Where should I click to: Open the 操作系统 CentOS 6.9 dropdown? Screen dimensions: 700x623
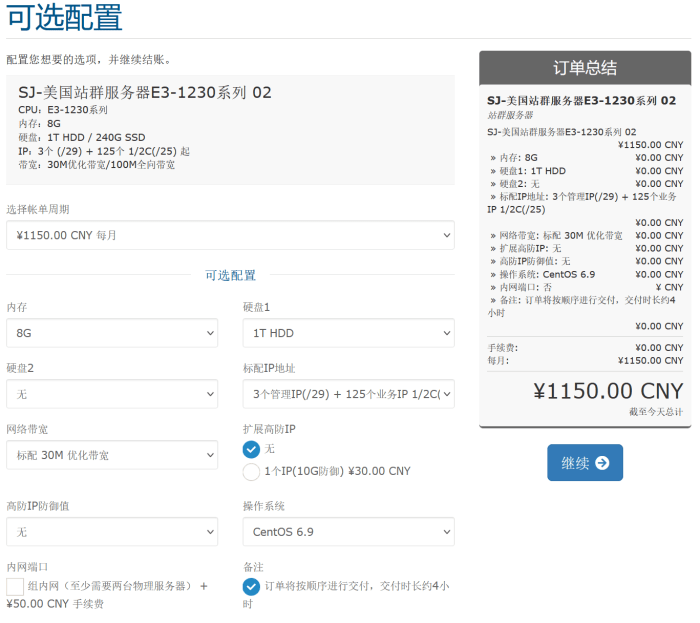[x=349, y=532]
